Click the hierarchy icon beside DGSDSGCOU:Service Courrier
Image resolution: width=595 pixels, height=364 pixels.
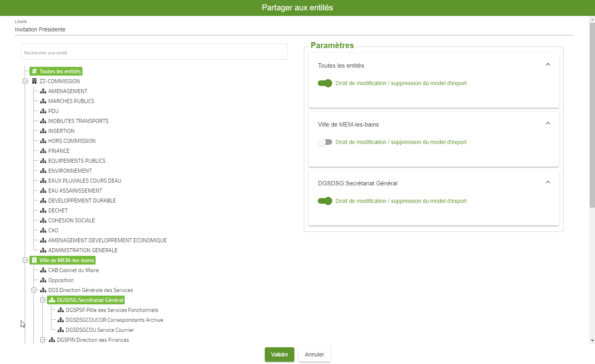tap(61, 330)
